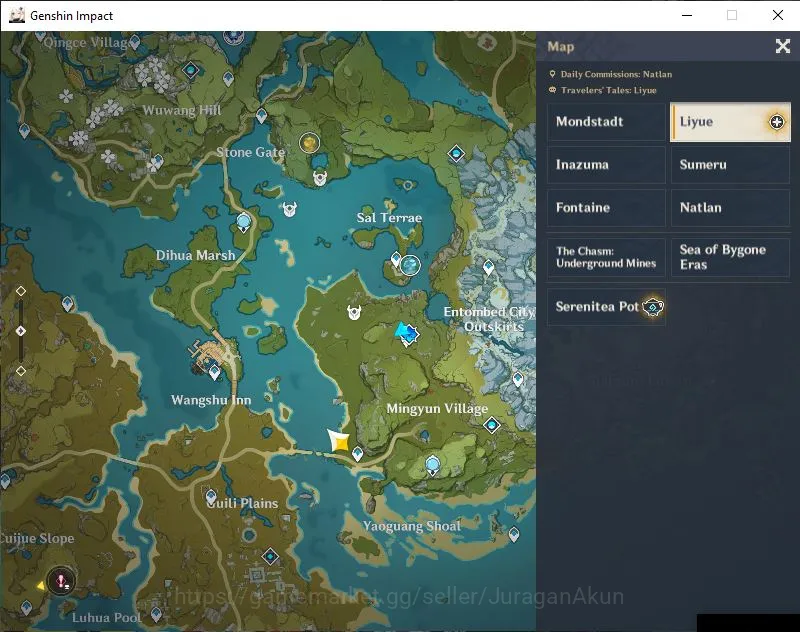Screen dimensions: 800x632
Task: Click the Serenitea Pot teapot icon
Action: (x=653, y=307)
